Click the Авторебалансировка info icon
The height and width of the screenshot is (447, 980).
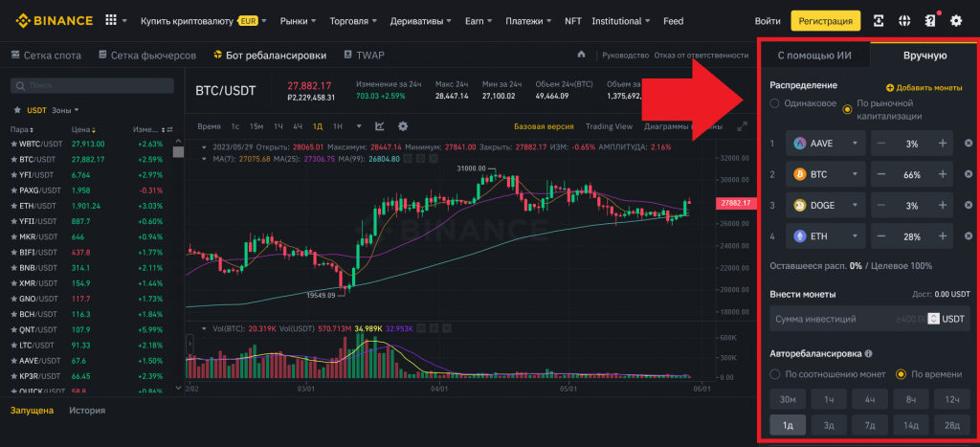click(868, 353)
